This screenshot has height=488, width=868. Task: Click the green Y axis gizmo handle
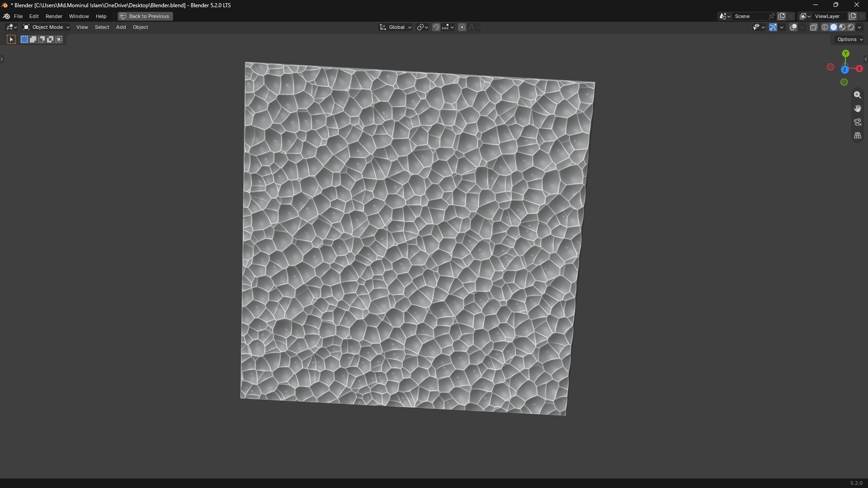pos(845,53)
